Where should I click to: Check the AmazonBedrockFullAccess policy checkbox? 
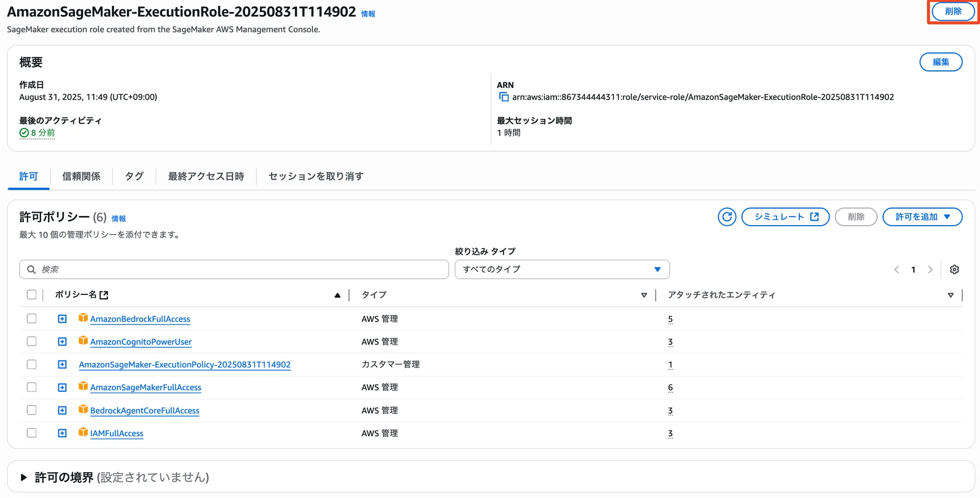[x=32, y=318]
